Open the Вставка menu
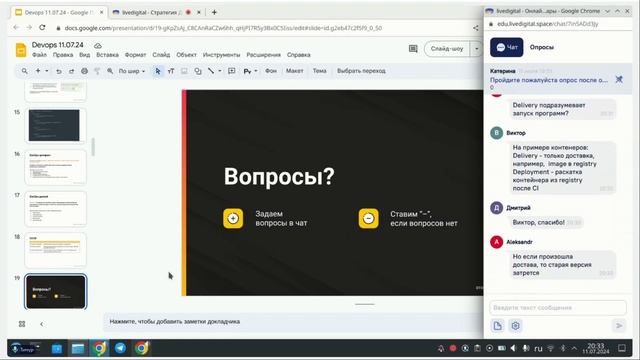The height and width of the screenshot is (360, 640). click(x=107, y=55)
